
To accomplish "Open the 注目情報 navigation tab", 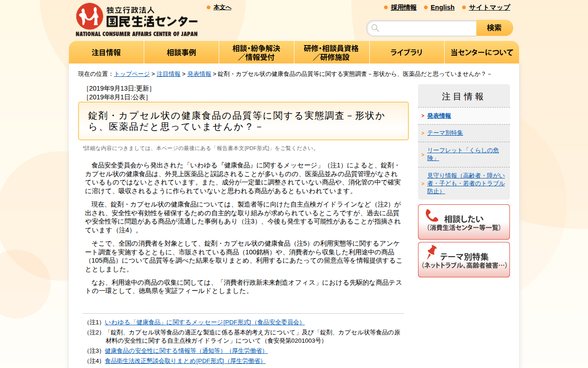I will tap(107, 52).
